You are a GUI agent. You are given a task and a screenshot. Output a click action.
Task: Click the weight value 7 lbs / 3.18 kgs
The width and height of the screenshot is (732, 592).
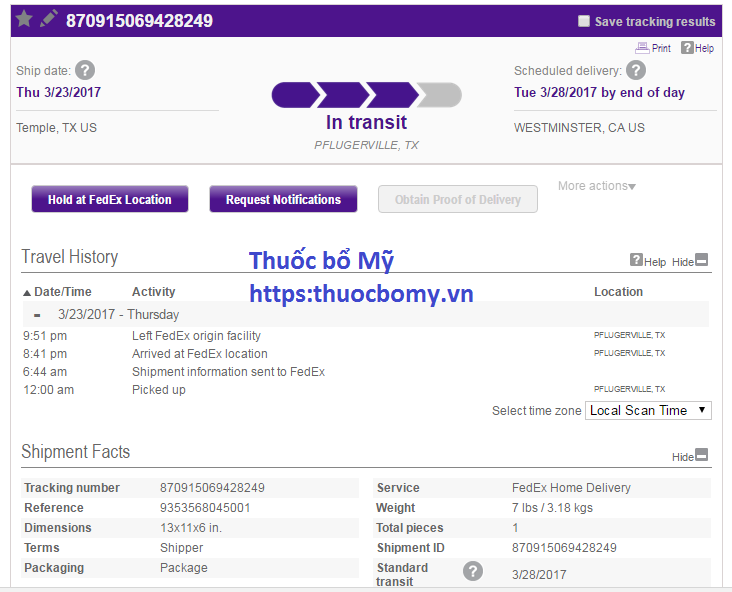pyautogui.click(x=552, y=507)
